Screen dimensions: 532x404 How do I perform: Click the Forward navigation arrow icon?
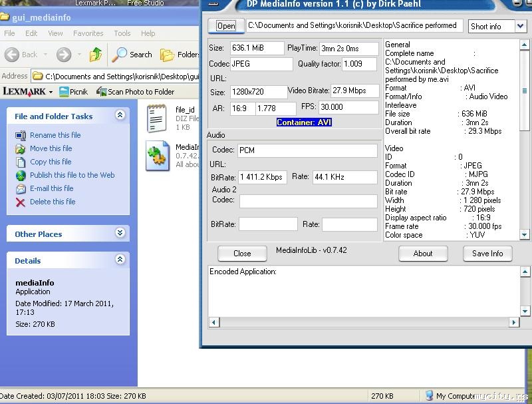point(64,55)
